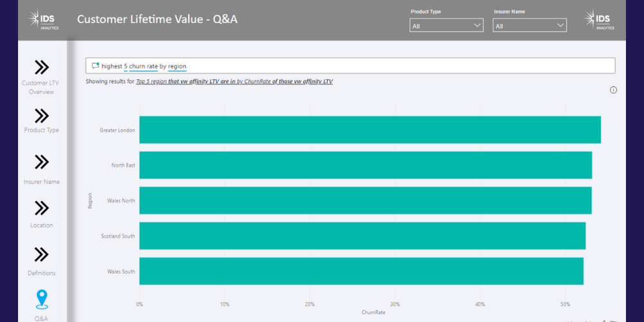Click the underlined 'region' term in query
The height and width of the screenshot is (322, 644).
[177, 66]
